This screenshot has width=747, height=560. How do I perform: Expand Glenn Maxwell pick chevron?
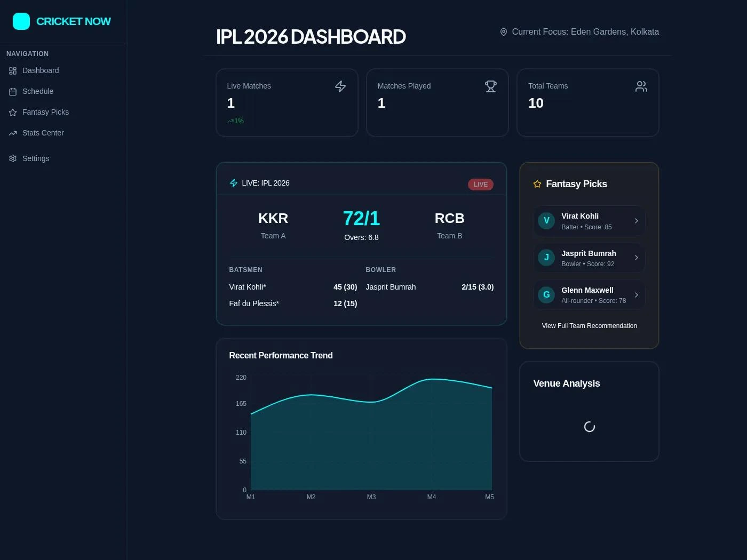pos(636,295)
